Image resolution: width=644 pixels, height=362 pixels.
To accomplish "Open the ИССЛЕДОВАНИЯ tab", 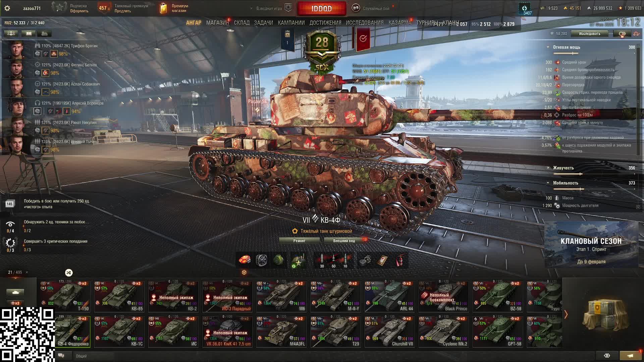I will [365, 23].
